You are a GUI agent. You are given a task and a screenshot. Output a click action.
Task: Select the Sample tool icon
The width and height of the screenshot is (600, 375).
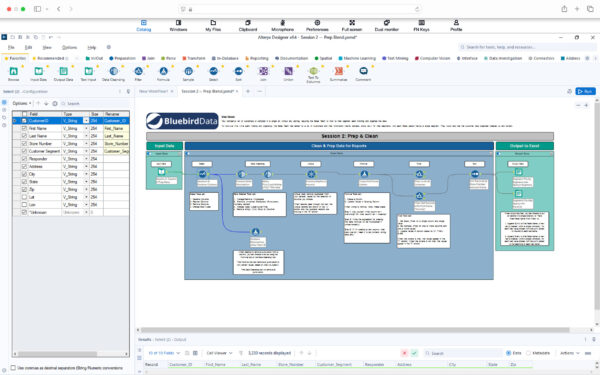[x=188, y=71]
